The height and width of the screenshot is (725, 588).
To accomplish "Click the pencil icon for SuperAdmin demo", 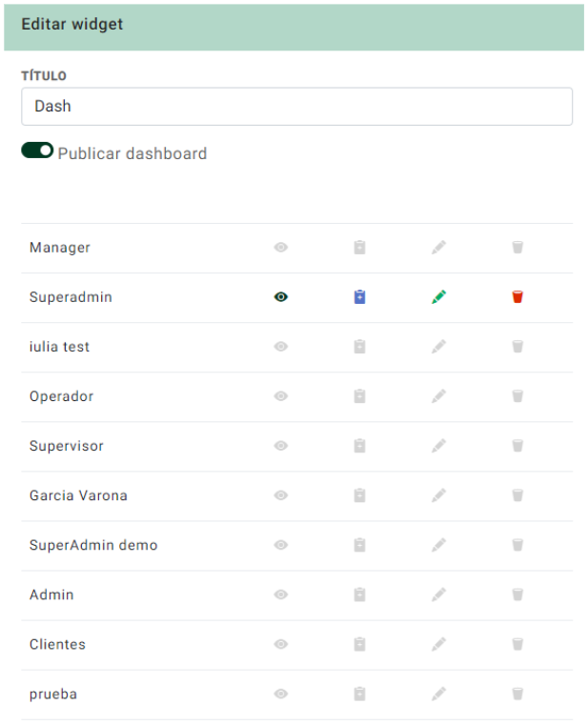I will click(x=438, y=545).
